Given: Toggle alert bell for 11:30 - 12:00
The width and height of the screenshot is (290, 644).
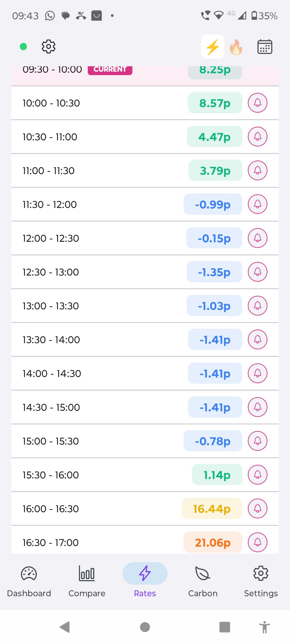Looking at the screenshot, I should (x=258, y=204).
